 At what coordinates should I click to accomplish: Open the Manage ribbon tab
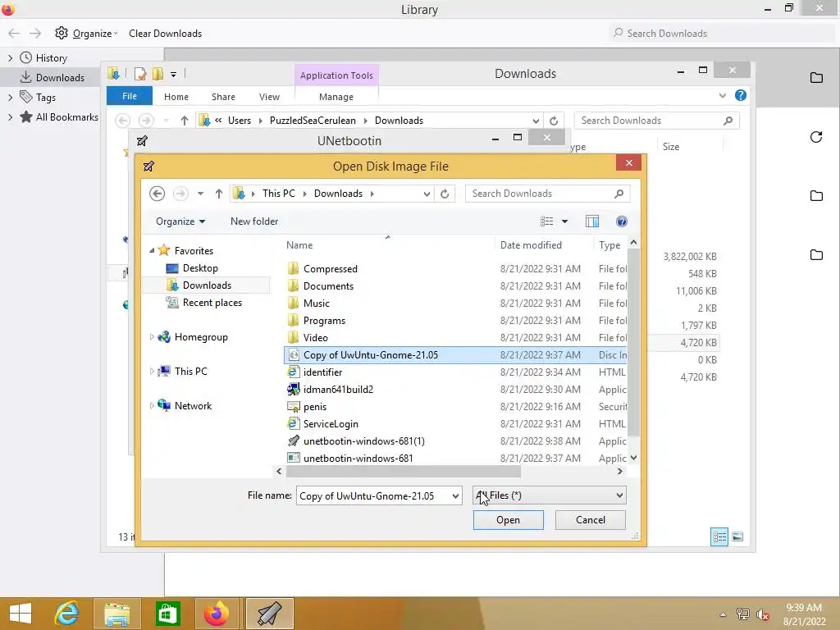[x=336, y=97]
